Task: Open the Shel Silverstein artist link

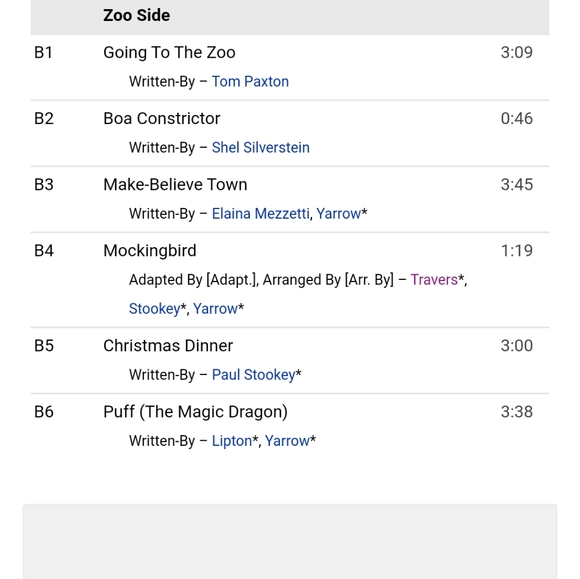Action: (260, 148)
